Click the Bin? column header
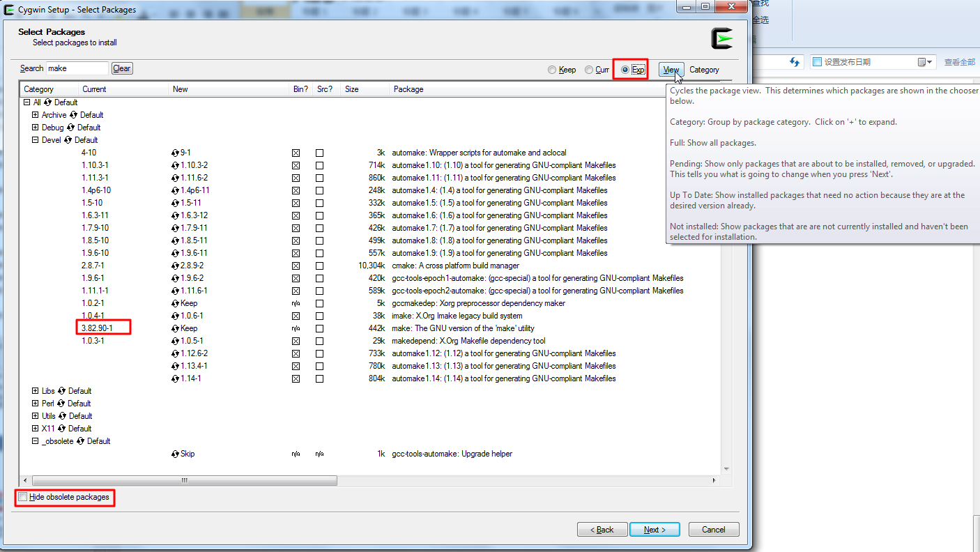The image size is (980, 552). coord(302,89)
